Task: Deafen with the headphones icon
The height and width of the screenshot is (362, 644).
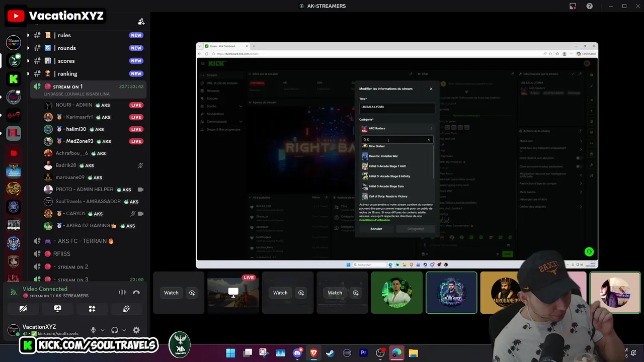Action: coord(115,330)
